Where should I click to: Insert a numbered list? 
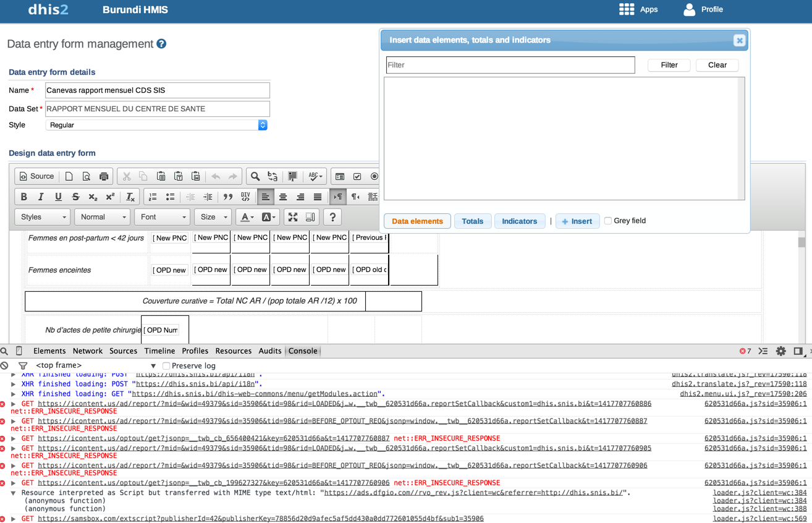[153, 197]
